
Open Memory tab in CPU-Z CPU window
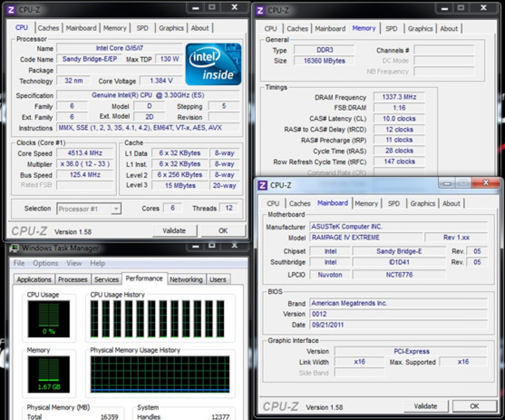[x=115, y=28]
